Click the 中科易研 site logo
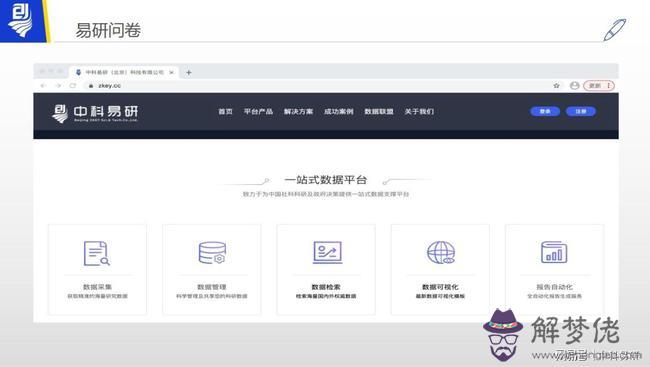Image resolution: width=650 pixels, height=367 pixels. (95, 113)
